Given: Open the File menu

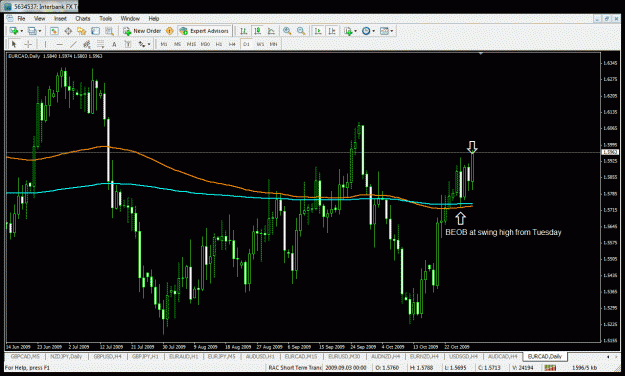Looking at the screenshot, I should pyautogui.click(x=21, y=18).
